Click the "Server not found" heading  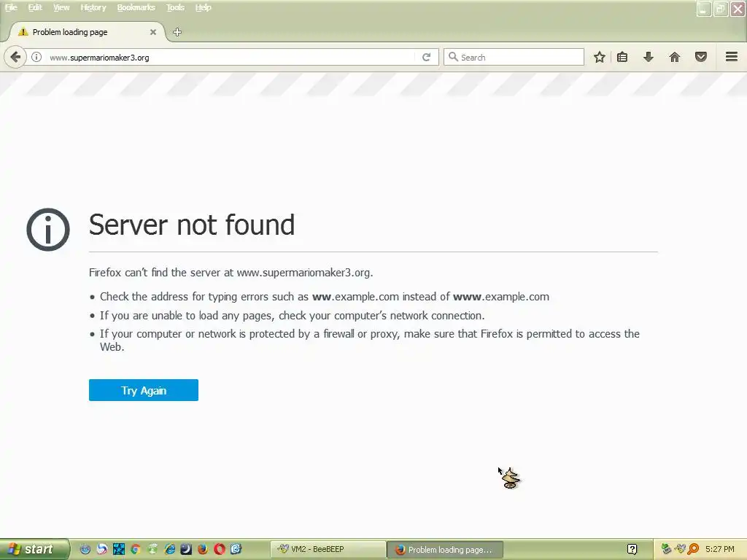click(192, 225)
